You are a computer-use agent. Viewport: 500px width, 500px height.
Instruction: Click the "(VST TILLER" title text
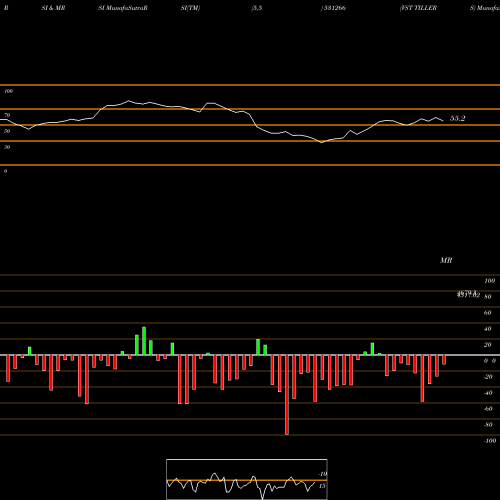coord(418,8)
